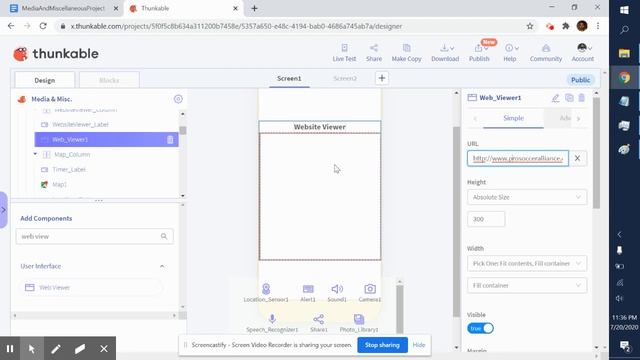Open the Account menu
Viewport: 640px width, 360px height.
tap(582, 53)
